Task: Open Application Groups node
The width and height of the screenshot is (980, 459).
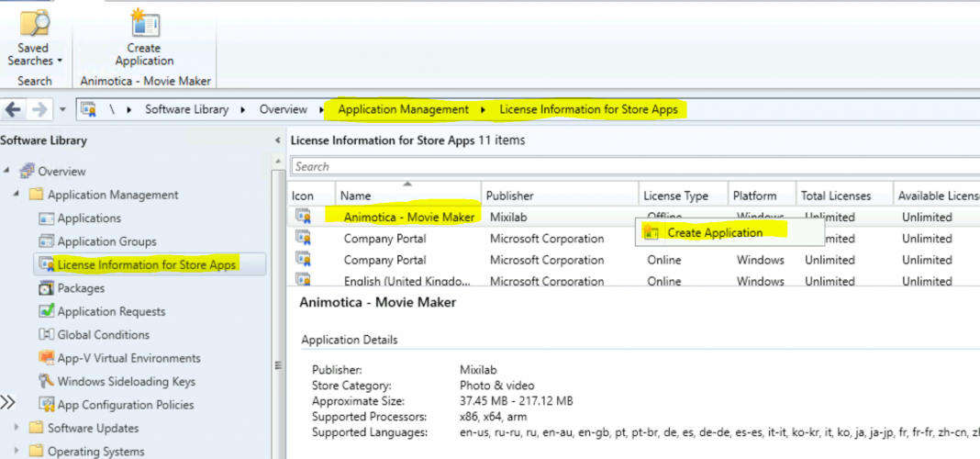Action: click(106, 241)
